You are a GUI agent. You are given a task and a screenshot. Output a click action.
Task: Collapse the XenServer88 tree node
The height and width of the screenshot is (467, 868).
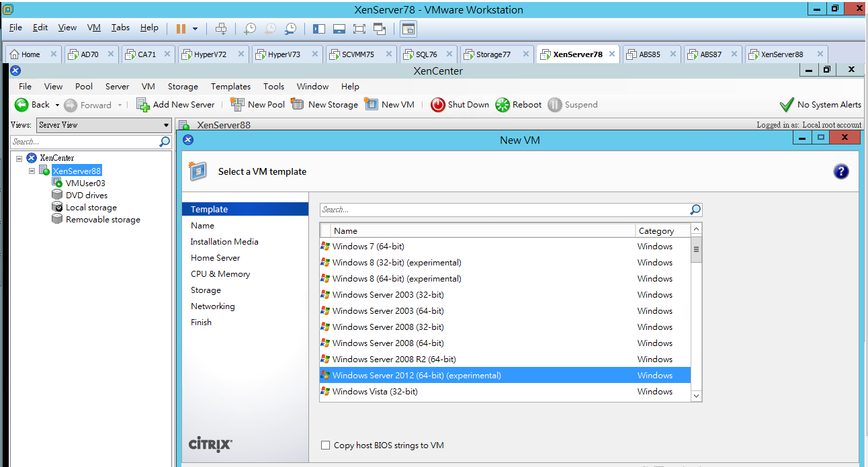(x=32, y=171)
